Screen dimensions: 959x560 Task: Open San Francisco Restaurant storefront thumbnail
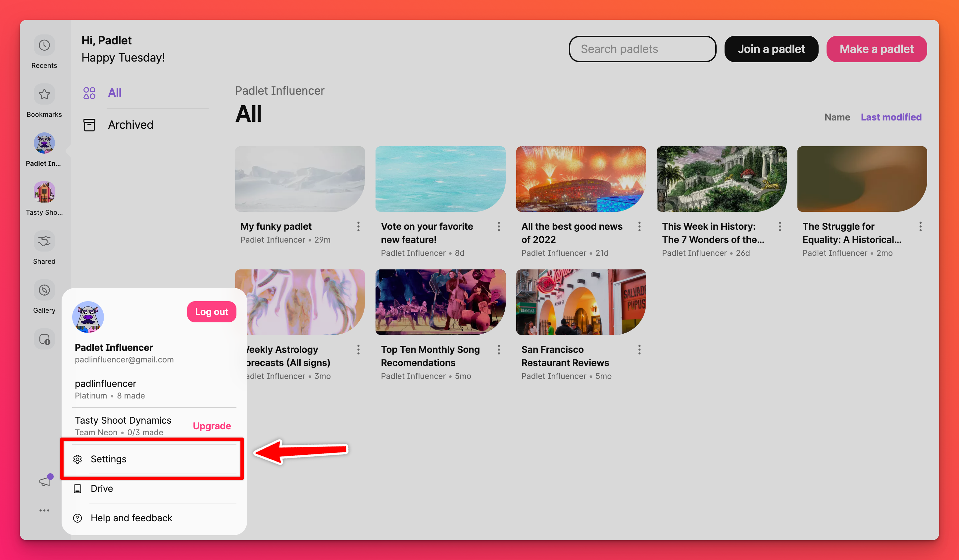pyautogui.click(x=581, y=302)
